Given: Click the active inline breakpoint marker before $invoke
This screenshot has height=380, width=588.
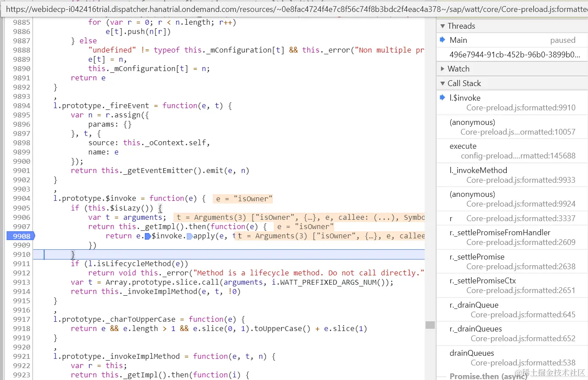Looking at the screenshot, I should (148, 236).
